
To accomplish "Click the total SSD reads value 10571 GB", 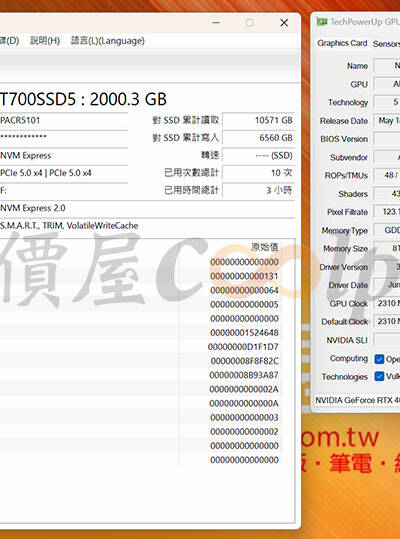I will (x=259, y=120).
